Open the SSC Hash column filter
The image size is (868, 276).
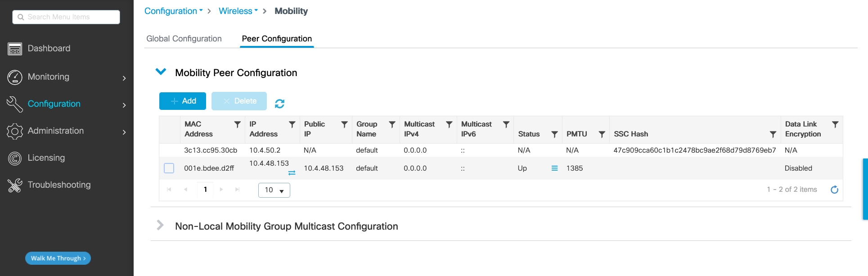click(773, 134)
